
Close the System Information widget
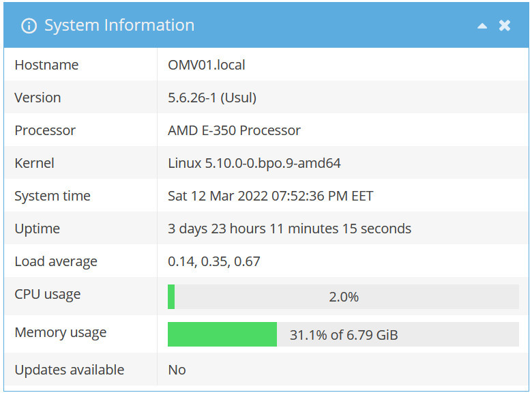[505, 26]
